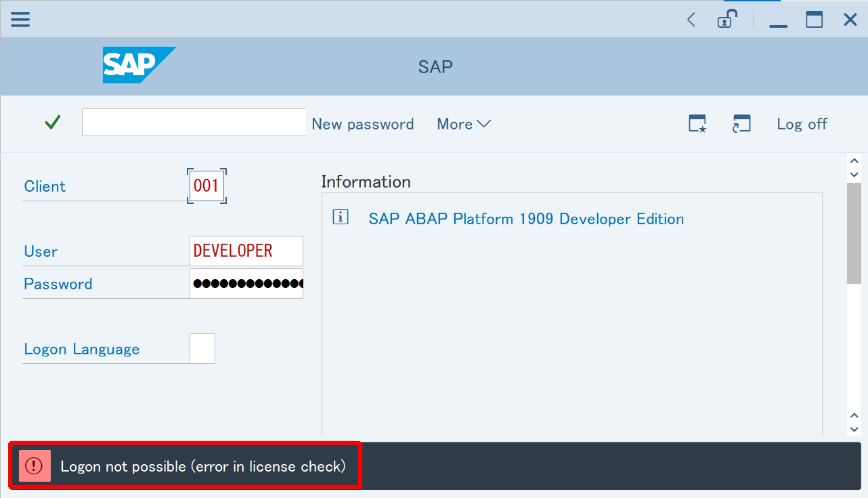Image resolution: width=868 pixels, height=498 pixels.
Task: Click the top scroll up arrow
Action: coord(854,161)
